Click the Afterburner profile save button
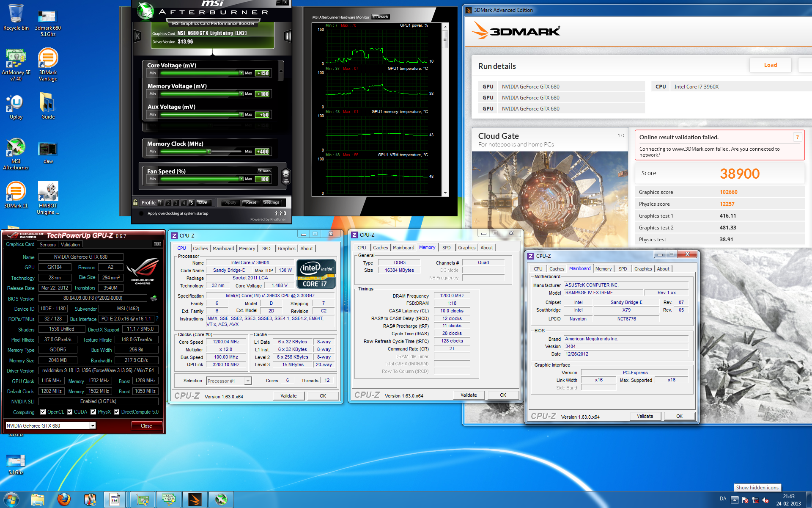The height and width of the screenshot is (508, 812). click(203, 202)
